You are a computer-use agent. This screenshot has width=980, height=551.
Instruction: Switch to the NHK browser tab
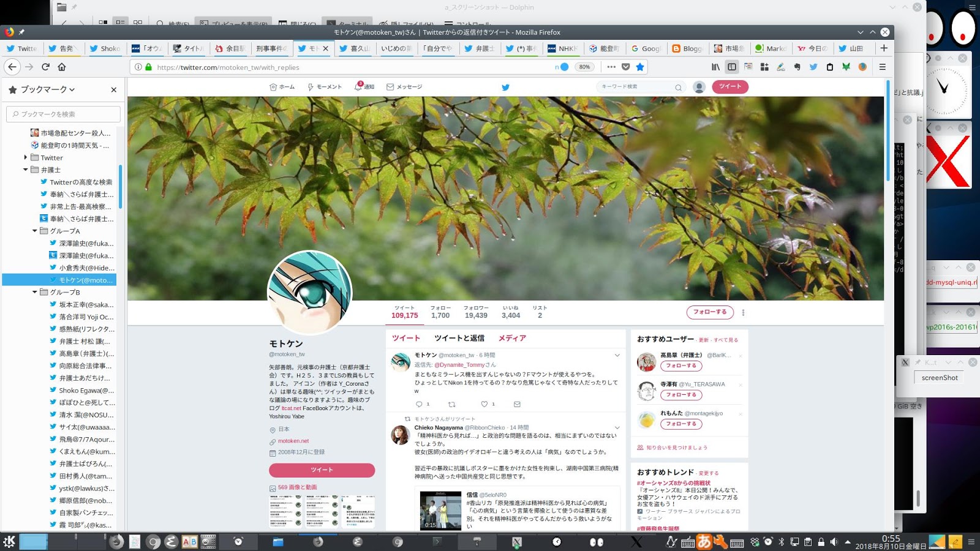pyautogui.click(x=562, y=48)
